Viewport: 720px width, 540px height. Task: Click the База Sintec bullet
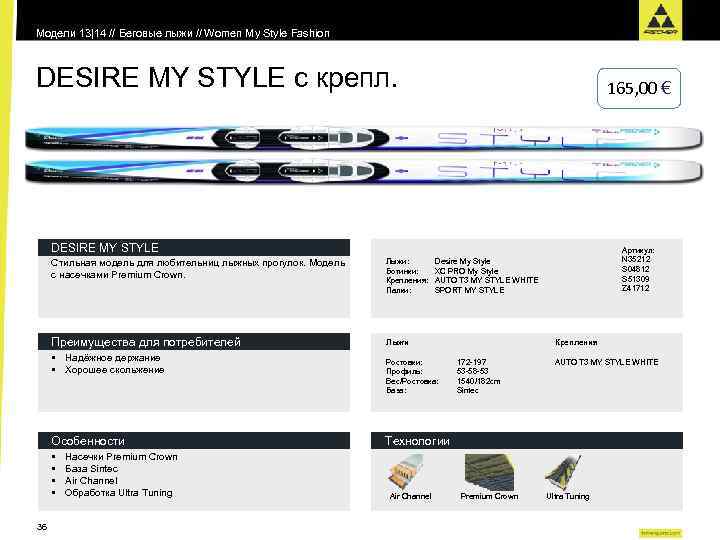point(91,469)
